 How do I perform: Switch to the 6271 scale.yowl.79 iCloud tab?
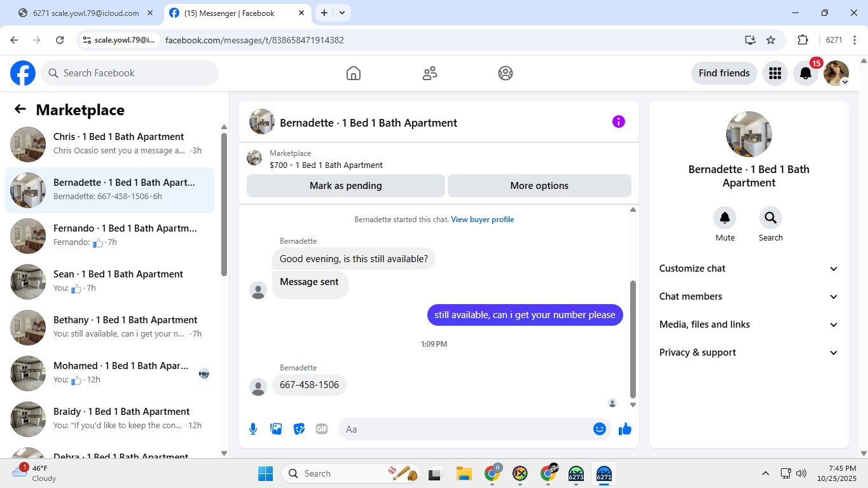[86, 13]
